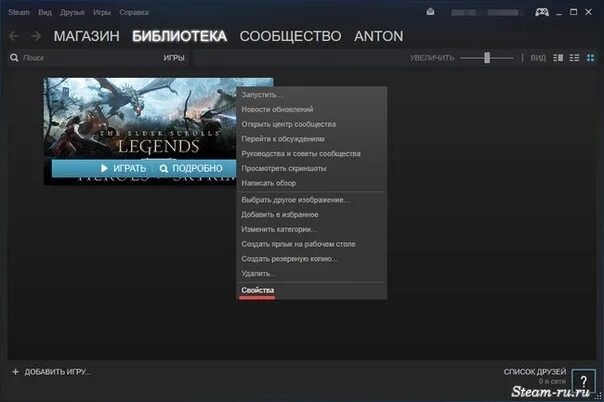Image resolution: width=604 pixels, height=402 pixels.
Task: Switch to detail view icon
Action: point(558,58)
